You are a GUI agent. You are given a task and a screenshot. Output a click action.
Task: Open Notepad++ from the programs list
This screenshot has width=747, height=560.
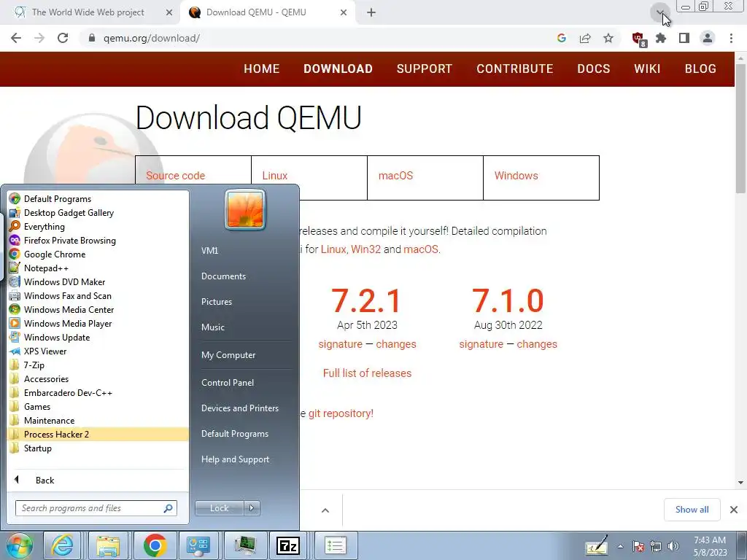pyautogui.click(x=39, y=268)
